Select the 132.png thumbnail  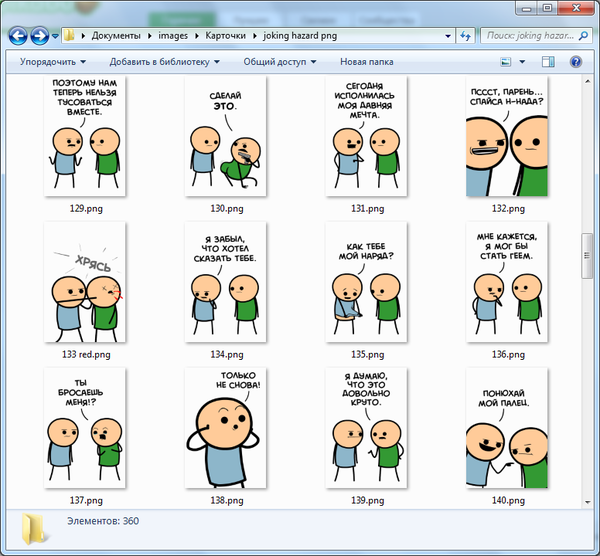coord(507,136)
